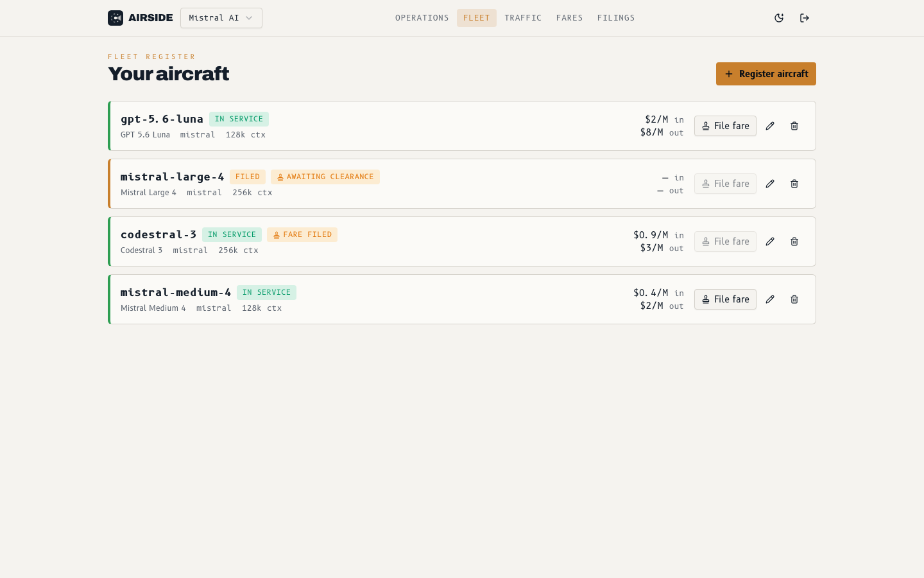The height and width of the screenshot is (578, 924).
Task: Click the 'Codestral 3' display name
Action: (141, 250)
